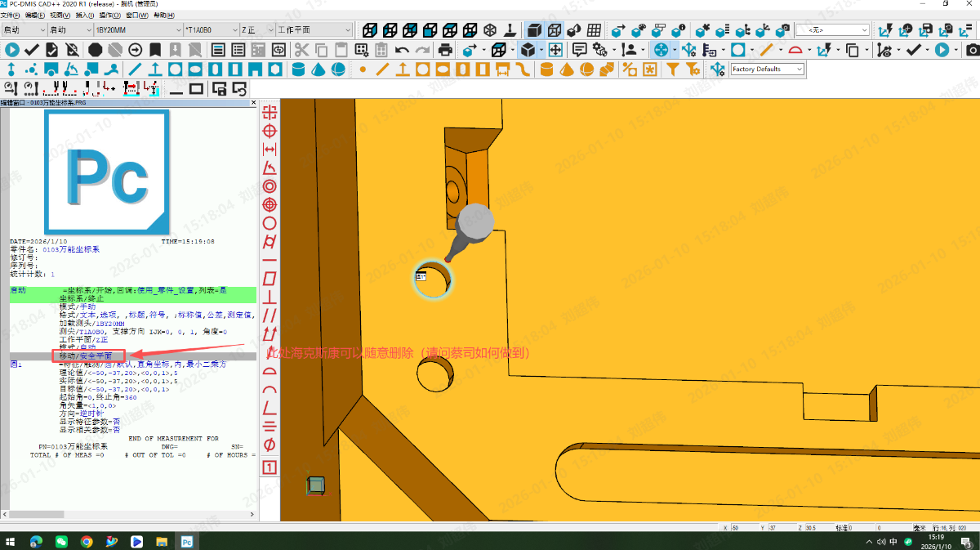Screen dimensions: 980x550
Task: Click the scissors Cut icon
Action: click(x=301, y=50)
